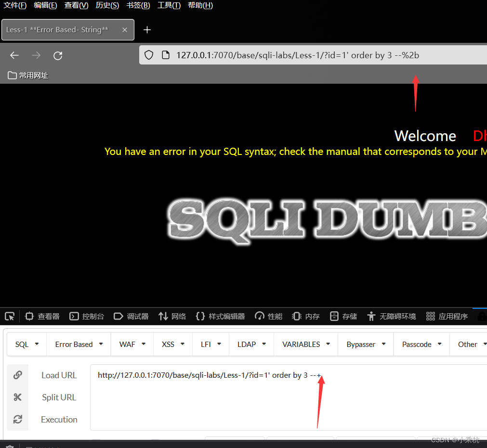Close the Less-1 Error Based tab

tap(125, 30)
